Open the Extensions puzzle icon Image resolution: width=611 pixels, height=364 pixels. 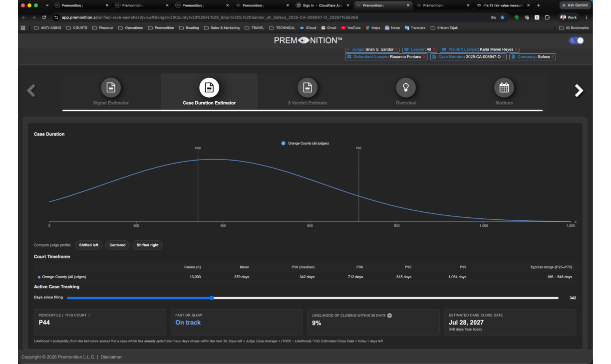tap(547, 17)
